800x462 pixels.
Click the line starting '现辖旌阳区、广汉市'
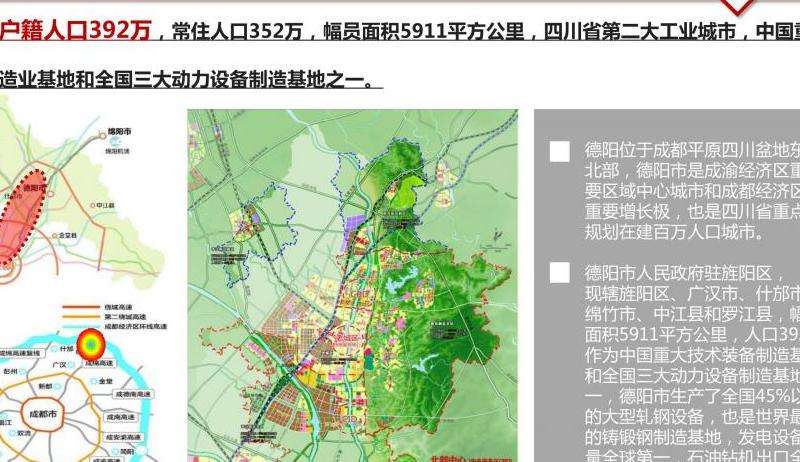pyautogui.click(x=692, y=293)
